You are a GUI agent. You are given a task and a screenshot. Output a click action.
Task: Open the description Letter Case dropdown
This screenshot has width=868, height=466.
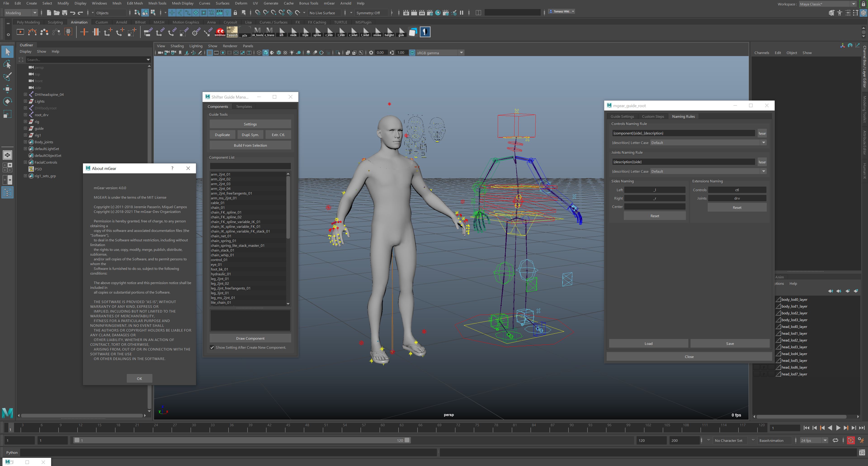pos(763,143)
